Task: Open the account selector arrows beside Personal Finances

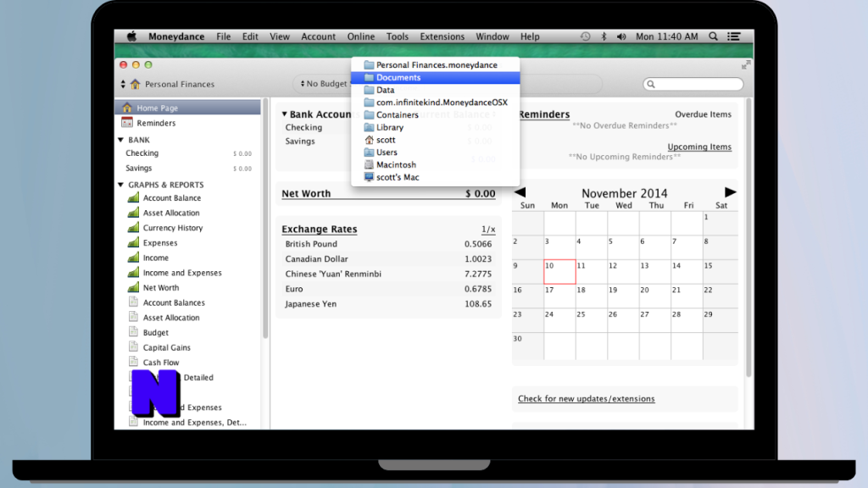Action: coord(123,84)
